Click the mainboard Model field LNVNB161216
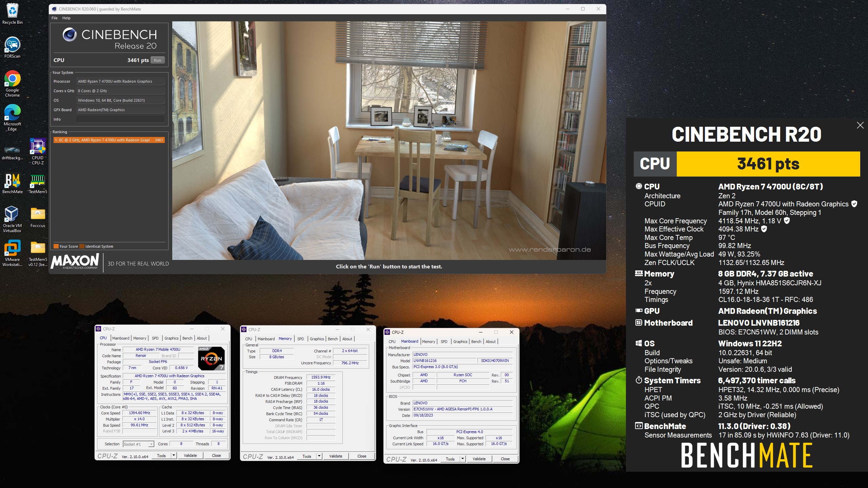Viewport: 868px width, 488px height. click(x=445, y=361)
